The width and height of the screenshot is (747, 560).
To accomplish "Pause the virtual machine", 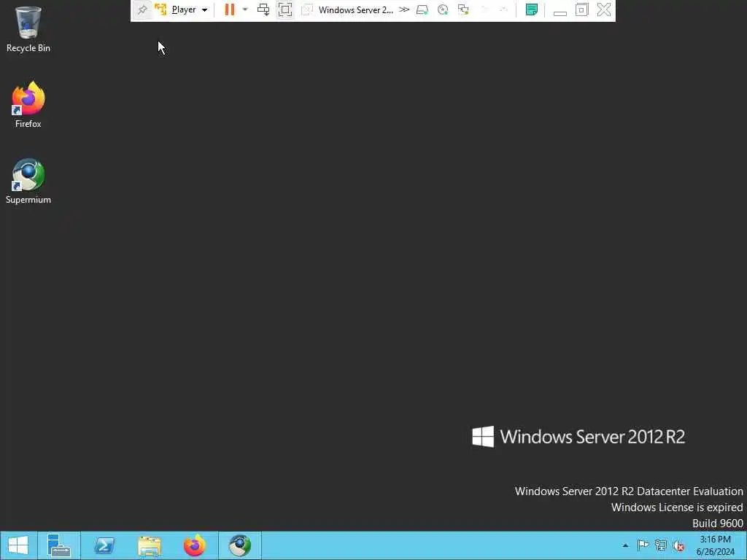I will [230, 9].
